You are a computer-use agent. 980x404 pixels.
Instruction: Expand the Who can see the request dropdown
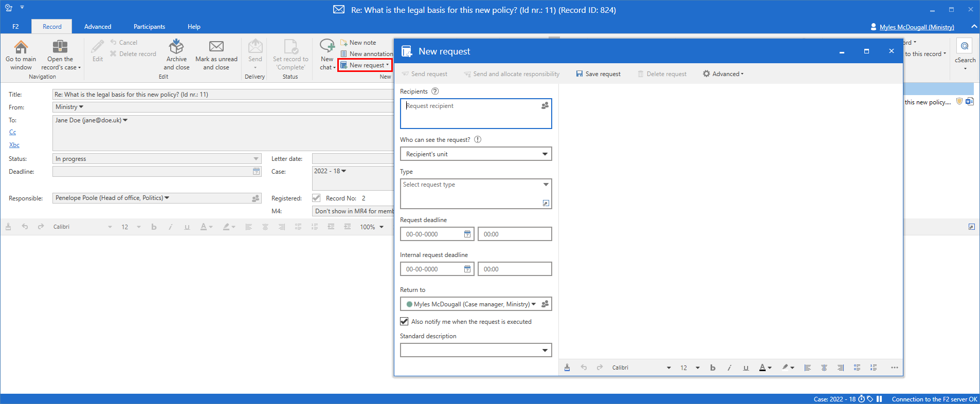(x=545, y=154)
